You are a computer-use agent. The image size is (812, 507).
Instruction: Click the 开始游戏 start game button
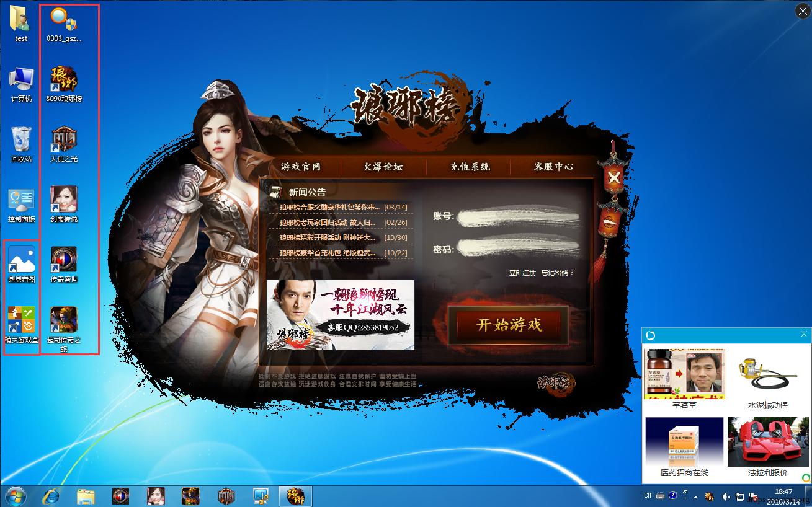pyautogui.click(x=509, y=325)
